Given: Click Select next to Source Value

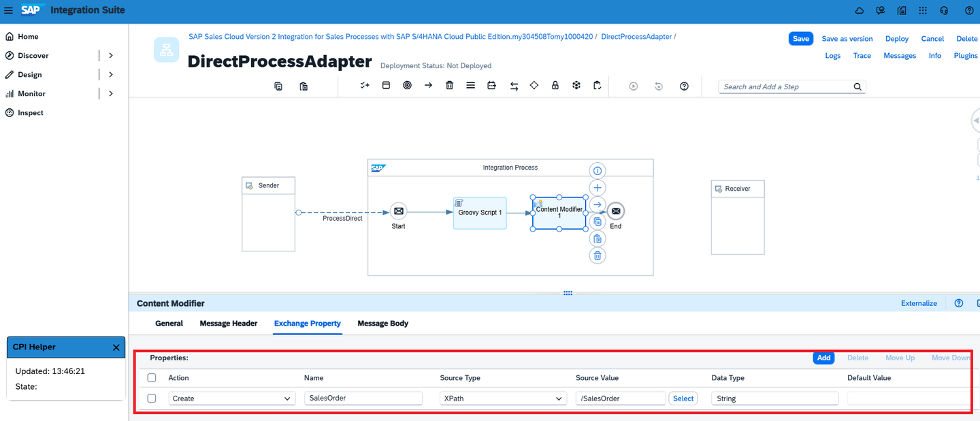Looking at the screenshot, I should pos(683,399).
